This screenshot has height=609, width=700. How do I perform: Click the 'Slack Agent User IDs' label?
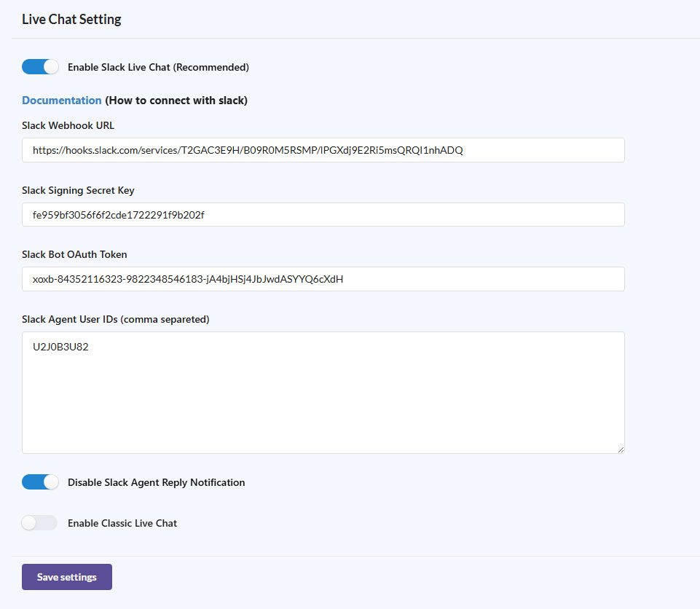point(117,319)
